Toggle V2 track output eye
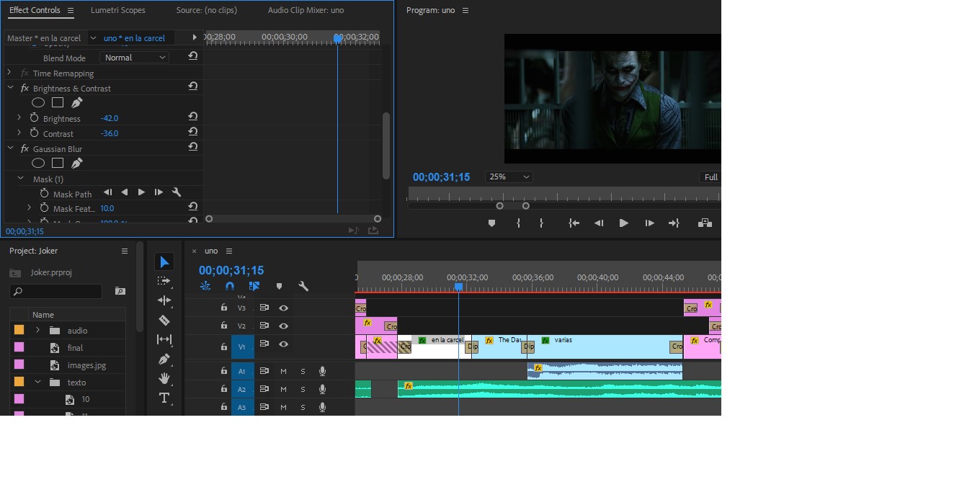Viewport: 980px width, 487px height. tap(283, 326)
